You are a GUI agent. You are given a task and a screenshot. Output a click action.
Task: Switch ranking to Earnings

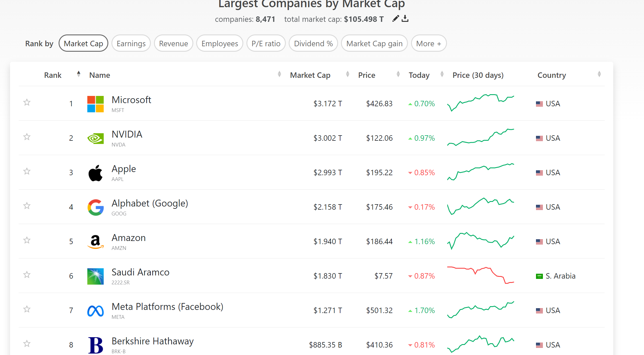[x=131, y=43]
